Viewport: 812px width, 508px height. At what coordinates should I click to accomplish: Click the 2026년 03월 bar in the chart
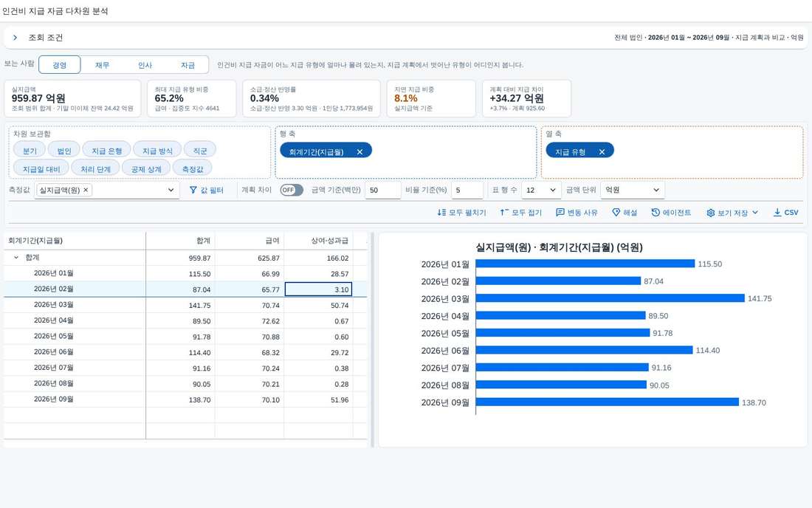coord(610,298)
